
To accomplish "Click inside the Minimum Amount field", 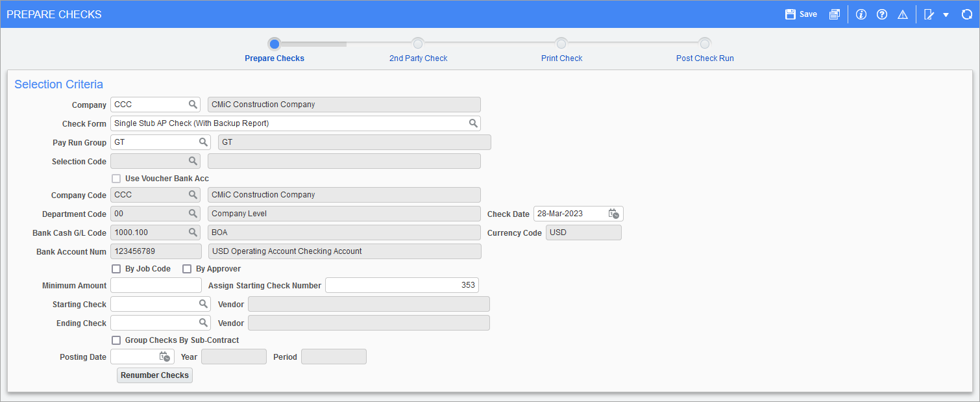I will click(156, 284).
